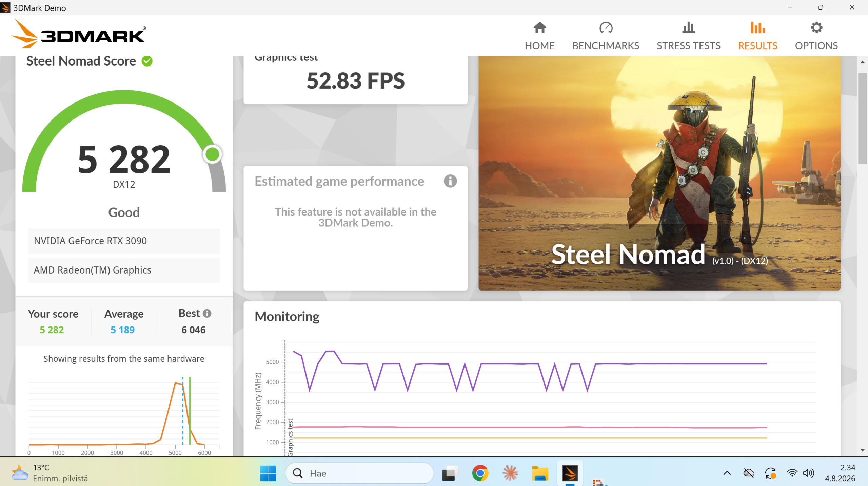This screenshot has width=868, height=486.
Task: Launch Google Chrome from the taskbar
Action: point(480,473)
